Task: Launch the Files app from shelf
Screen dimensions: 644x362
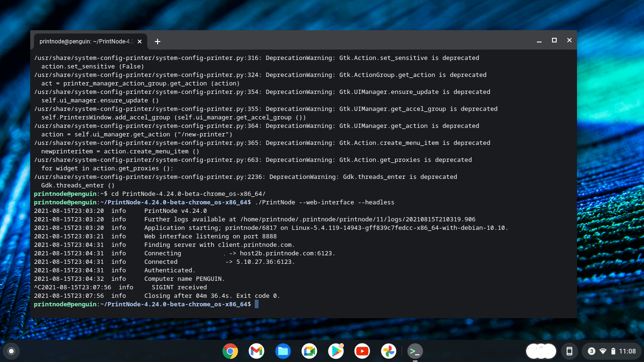Action: pyautogui.click(x=283, y=351)
